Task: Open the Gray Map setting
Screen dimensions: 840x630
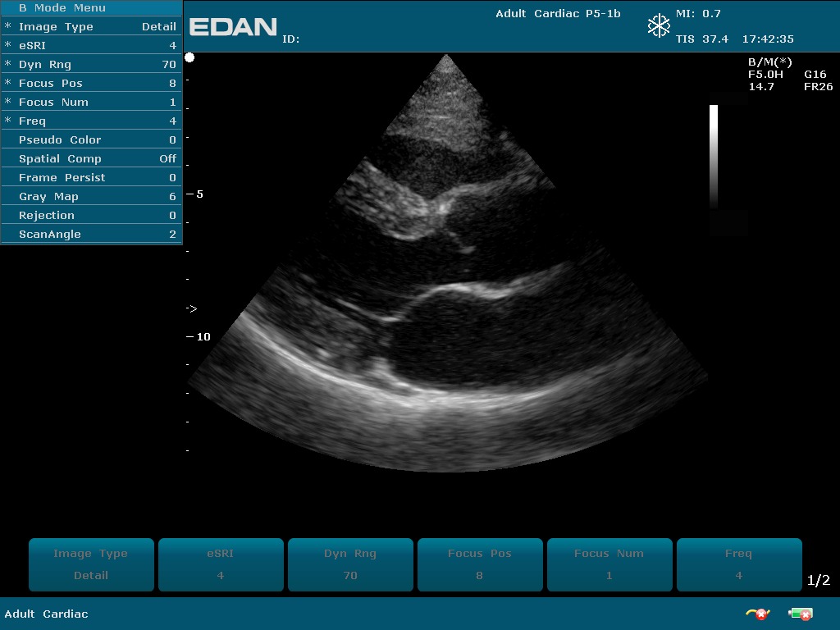Action: tap(91, 196)
